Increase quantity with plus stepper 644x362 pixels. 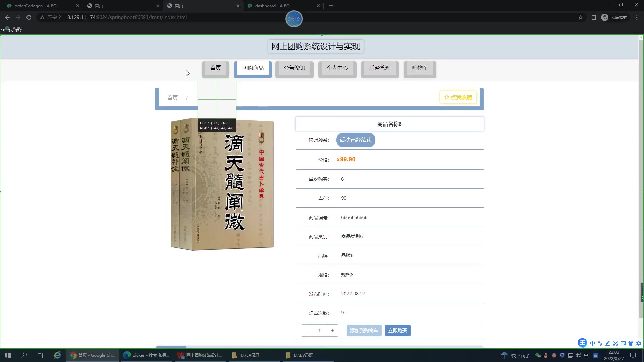332,330
